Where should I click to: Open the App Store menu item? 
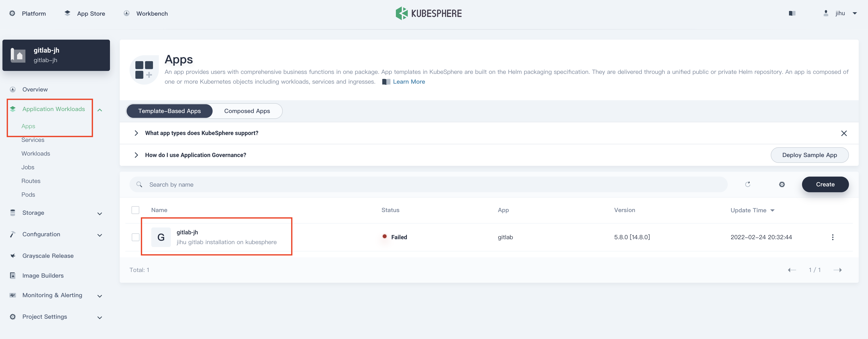pyautogui.click(x=91, y=13)
